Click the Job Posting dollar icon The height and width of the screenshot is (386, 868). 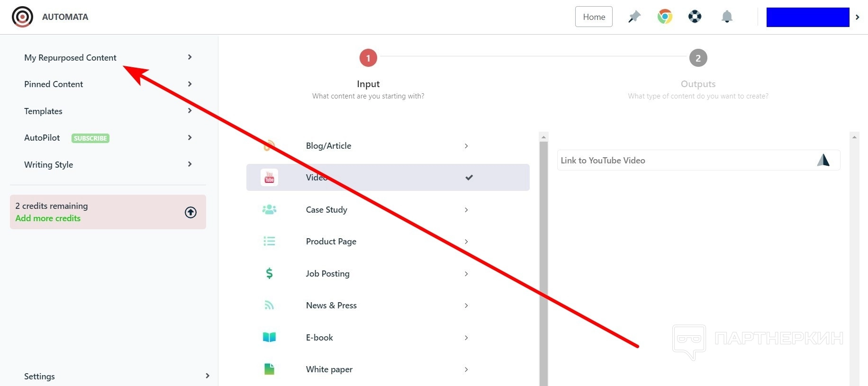[x=269, y=273]
